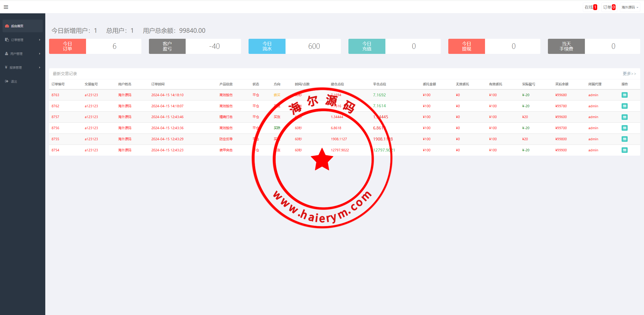Click the 今日充值 teal stat tile
This screenshot has width=644, height=315.
click(367, 46)
